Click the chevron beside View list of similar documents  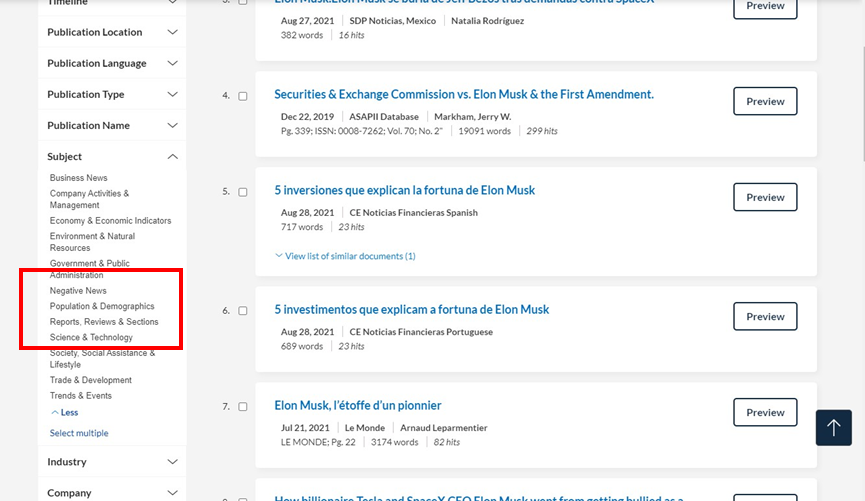pyautogui.click(x=279, y=256)
